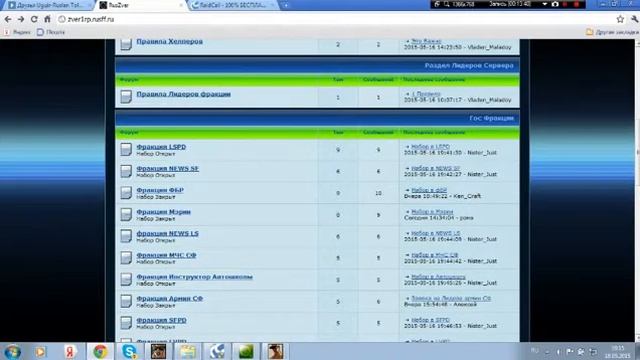Open forum Фракция SFPD
This screenshot has width=640, height=360.
click(161, 320)
